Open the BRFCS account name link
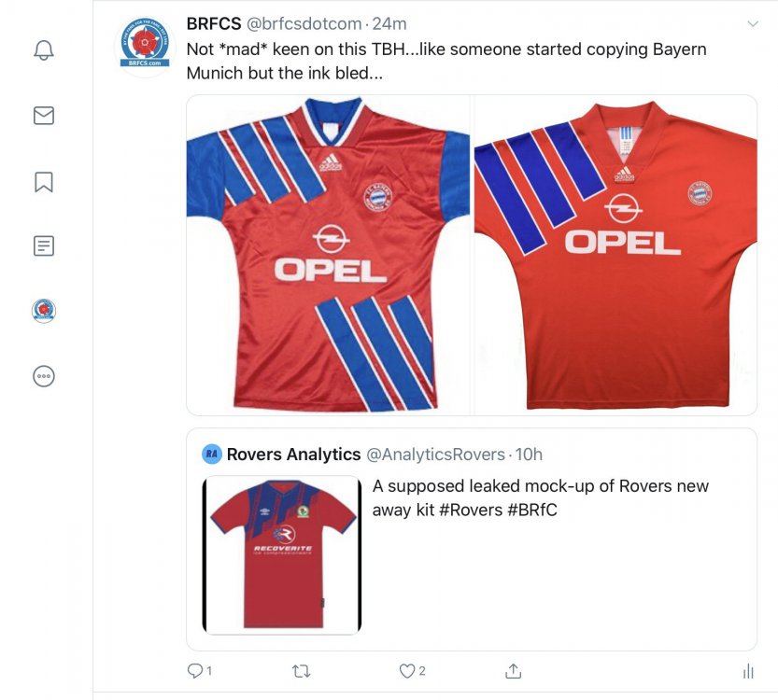 (213, 23)
